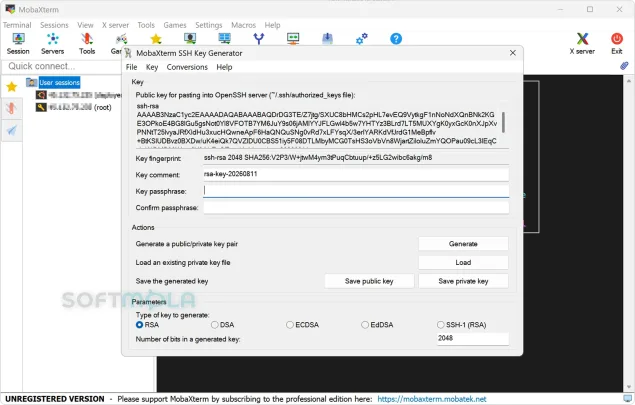
Task: Open the Help menu in Key Generator
Action: 224,67
